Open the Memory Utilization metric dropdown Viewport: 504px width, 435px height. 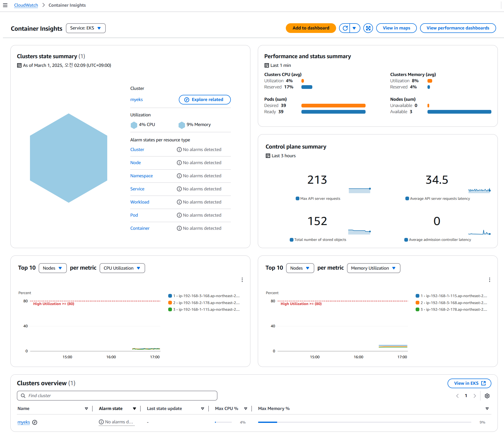click(x=373, y=268)
